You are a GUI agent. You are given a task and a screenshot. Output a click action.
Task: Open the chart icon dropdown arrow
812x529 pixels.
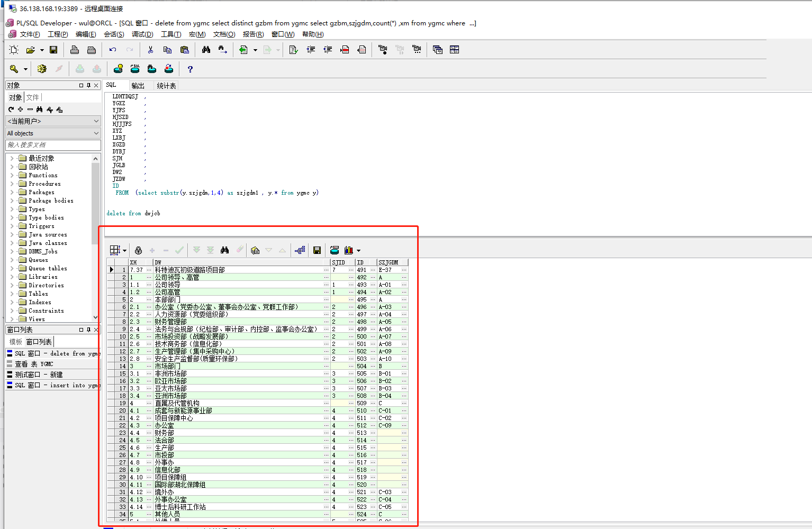point(358,251)
